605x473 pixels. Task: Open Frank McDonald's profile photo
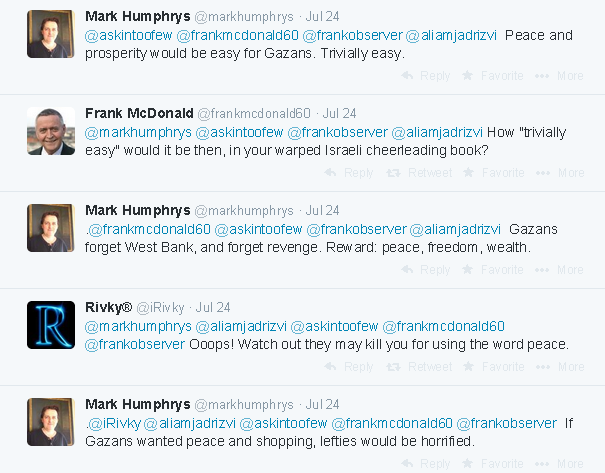(x=51, y=131)
